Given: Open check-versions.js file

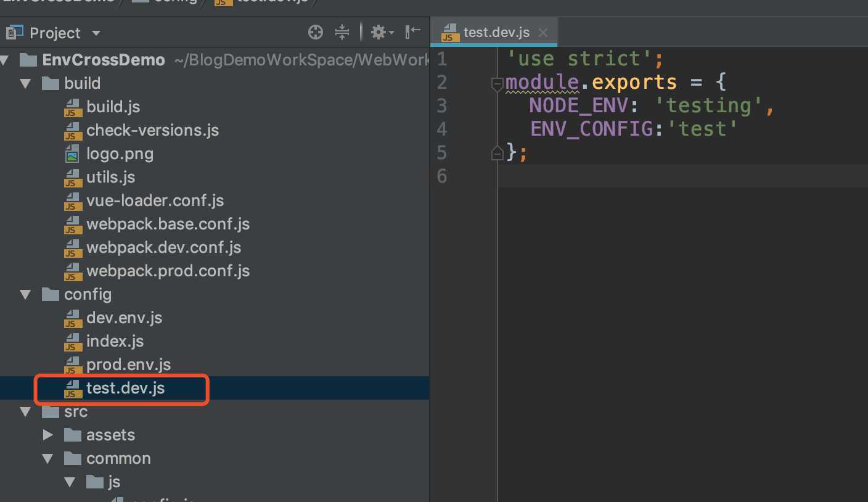Looking at the screenshot, I should coord(152,130).
